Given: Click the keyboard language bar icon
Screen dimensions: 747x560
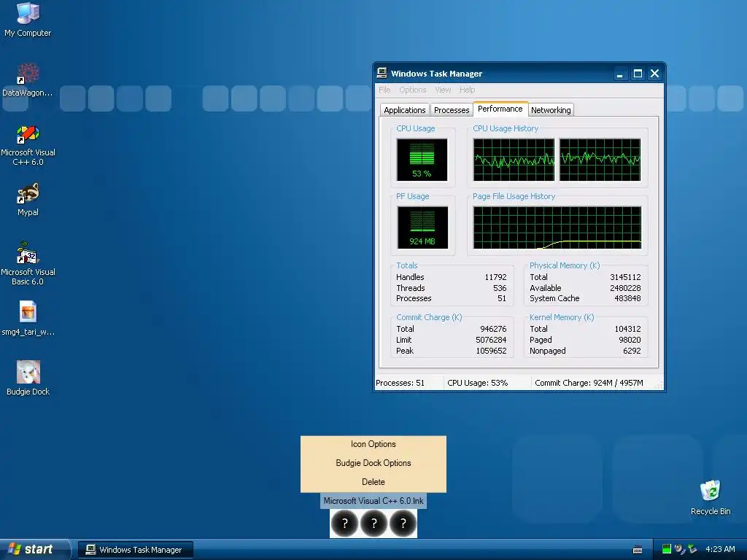Looking at the screenshot, I should click(638, 550).
